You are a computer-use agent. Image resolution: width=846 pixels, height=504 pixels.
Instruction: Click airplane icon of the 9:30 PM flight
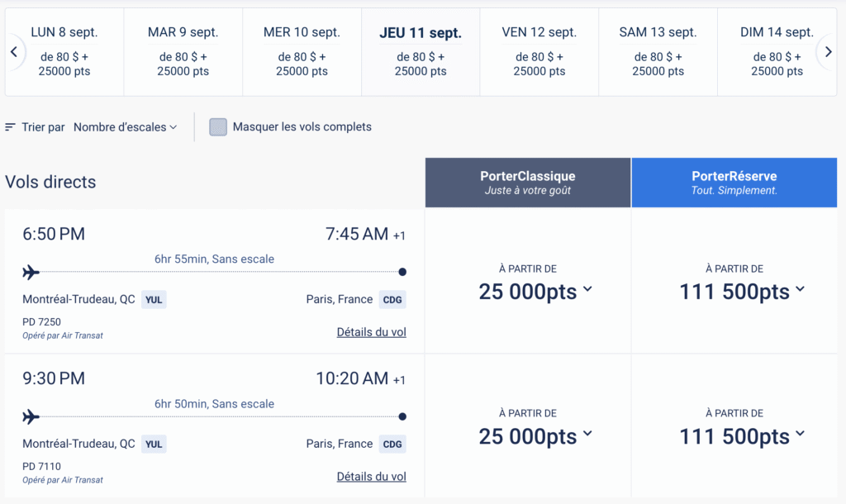[x=31, y=416]
